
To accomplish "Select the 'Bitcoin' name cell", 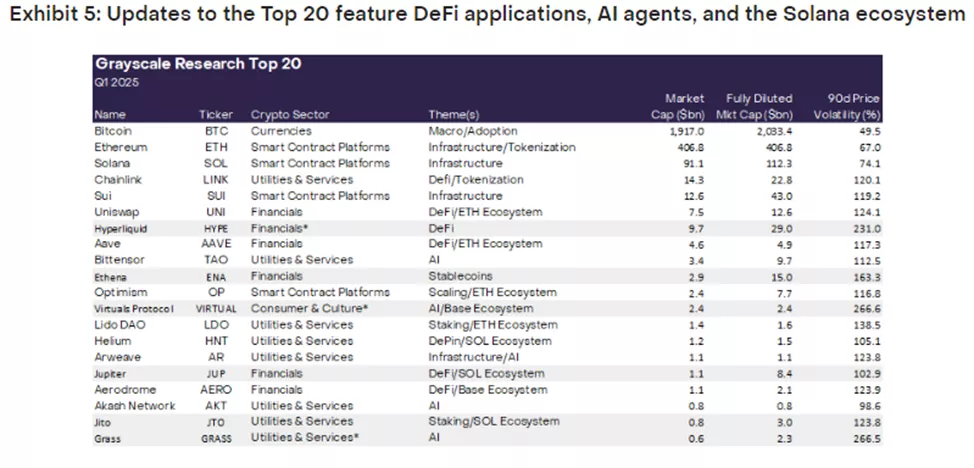I will [x=113, y=131].
